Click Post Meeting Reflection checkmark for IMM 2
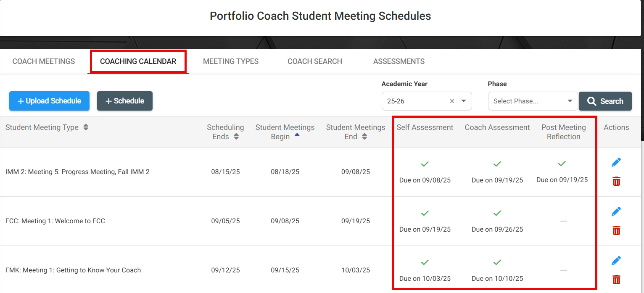The image size is (644, 293). coord(562,164)
